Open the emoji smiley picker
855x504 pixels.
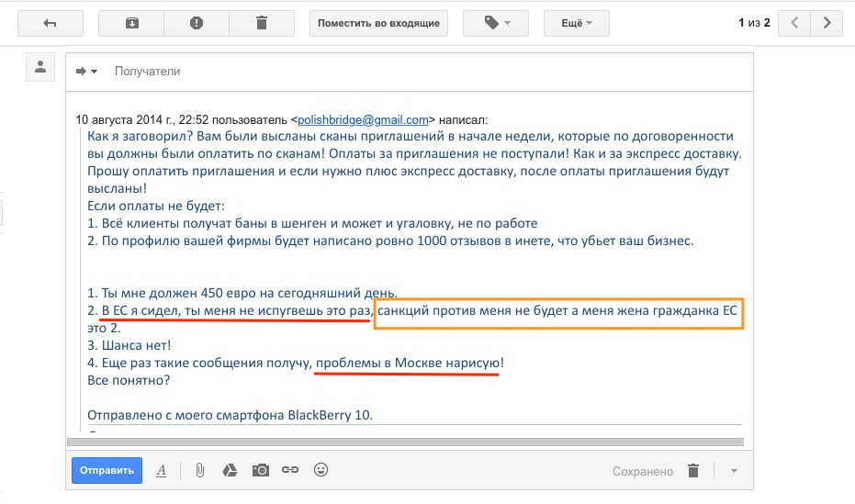click(321, 470)
